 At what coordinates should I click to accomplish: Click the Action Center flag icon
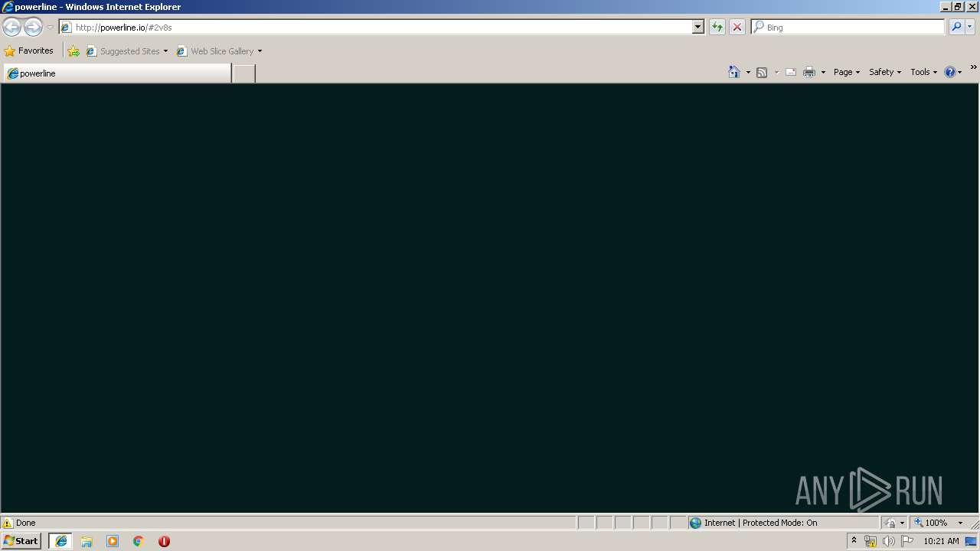coord(907,541)
